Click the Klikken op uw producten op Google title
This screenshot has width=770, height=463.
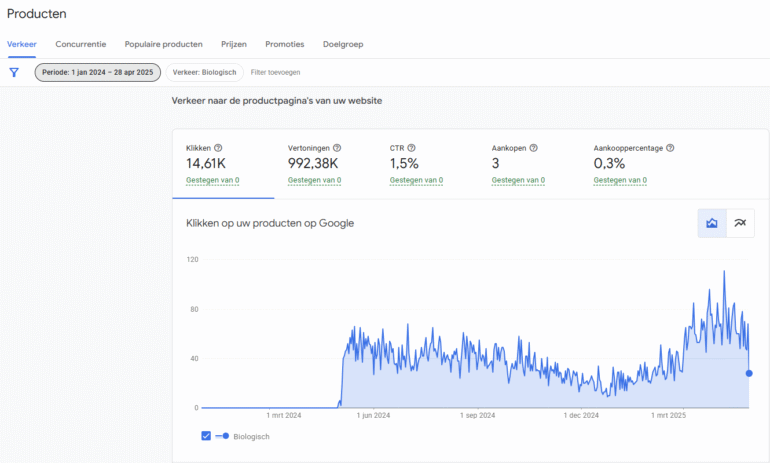(x=270, y=223)
